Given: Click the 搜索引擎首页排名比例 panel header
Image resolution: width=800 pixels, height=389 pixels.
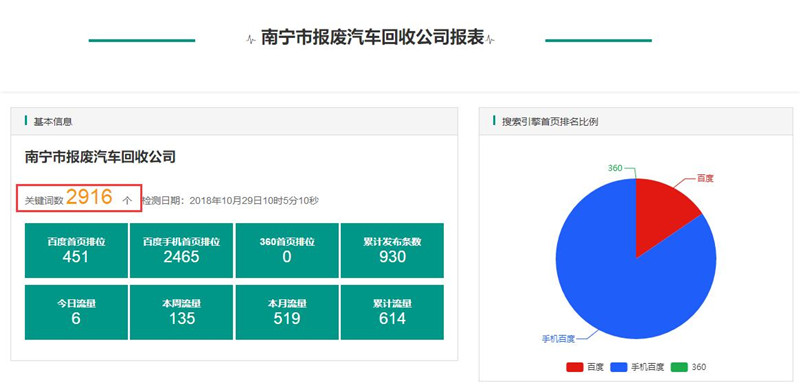Looking at the screenshot, I should 636,121.
